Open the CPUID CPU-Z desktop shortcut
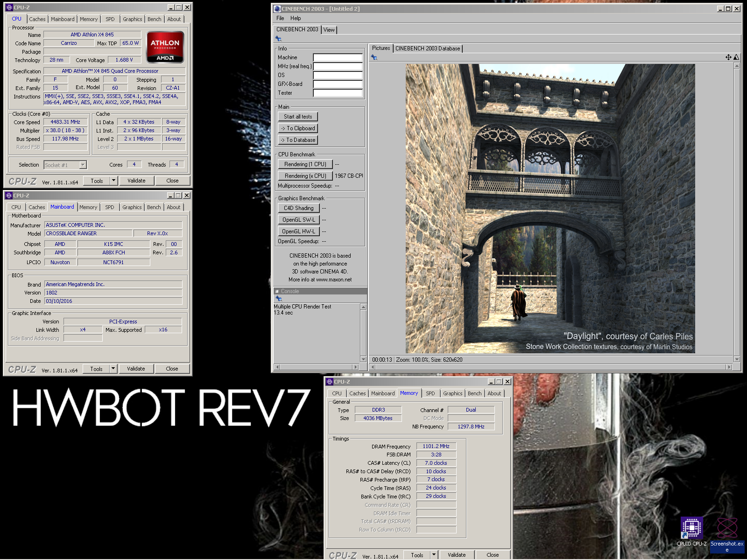 tap(691, 532)
